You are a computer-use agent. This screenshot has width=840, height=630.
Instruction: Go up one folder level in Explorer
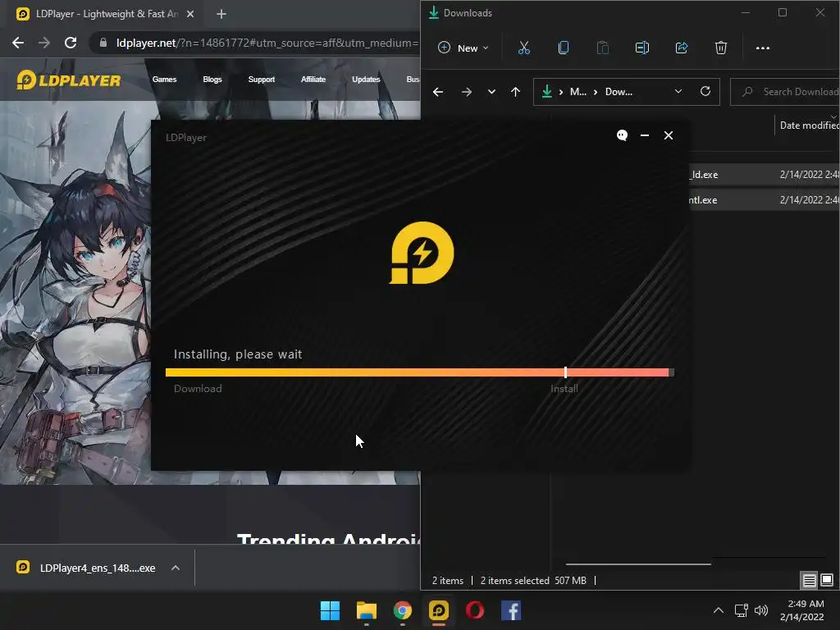515,92
